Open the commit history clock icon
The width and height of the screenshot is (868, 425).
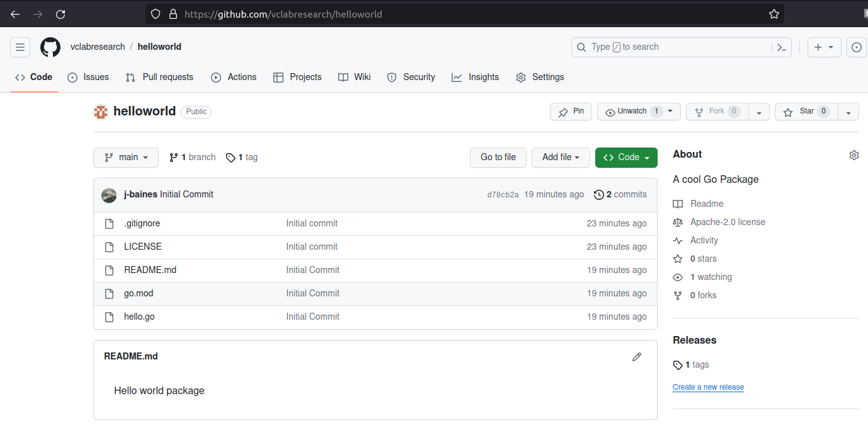pos(599,194)
